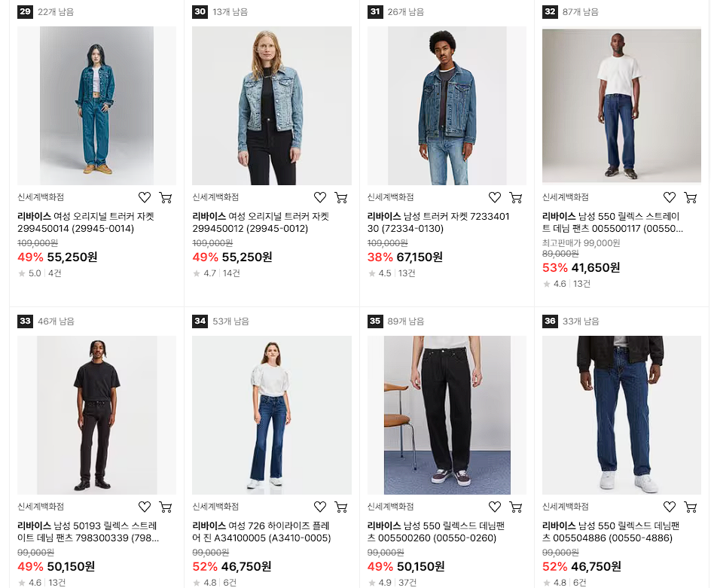The image size is (711, 588).
Task: Open item 36 title 00550-4886
Action: click(x=612, y=532)
